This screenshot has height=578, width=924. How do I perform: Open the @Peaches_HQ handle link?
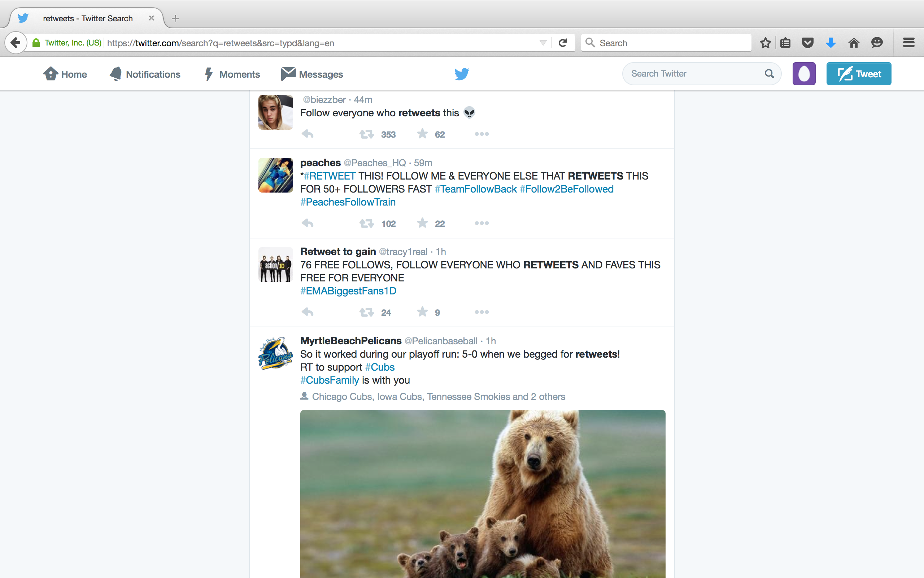coord(375,163)
